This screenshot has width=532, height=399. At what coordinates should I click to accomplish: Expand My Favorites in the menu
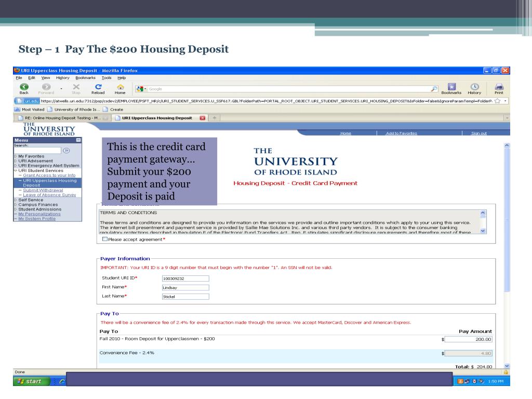click(16, 156)
